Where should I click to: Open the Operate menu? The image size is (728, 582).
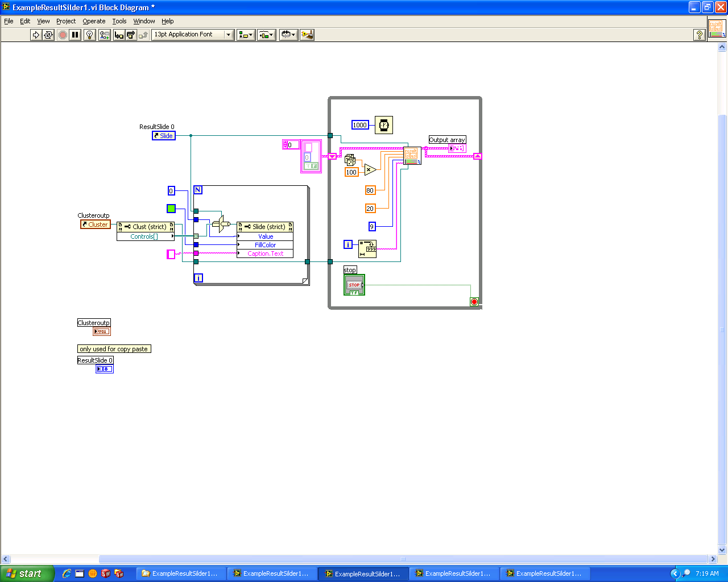(x=94, y=21)
